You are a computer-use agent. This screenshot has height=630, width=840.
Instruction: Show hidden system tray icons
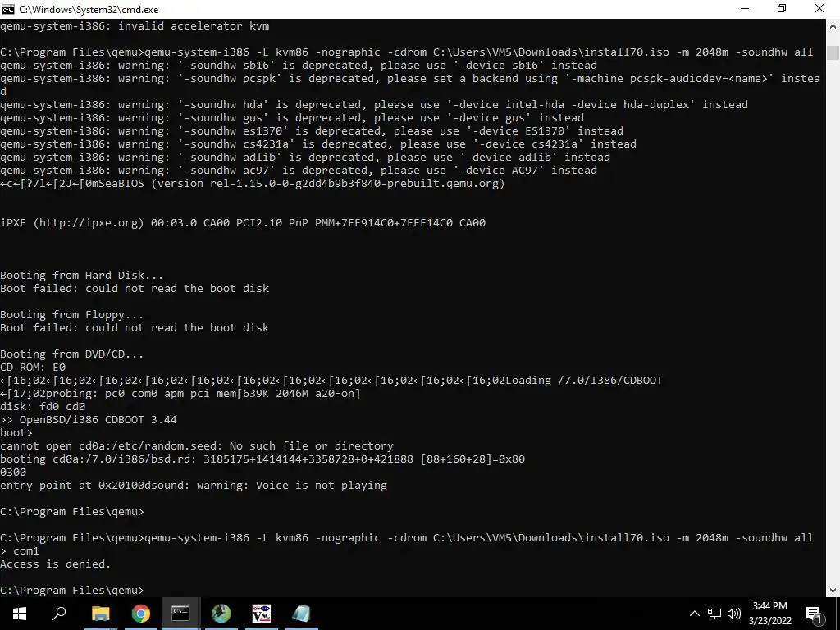click(x=694, y=614)
